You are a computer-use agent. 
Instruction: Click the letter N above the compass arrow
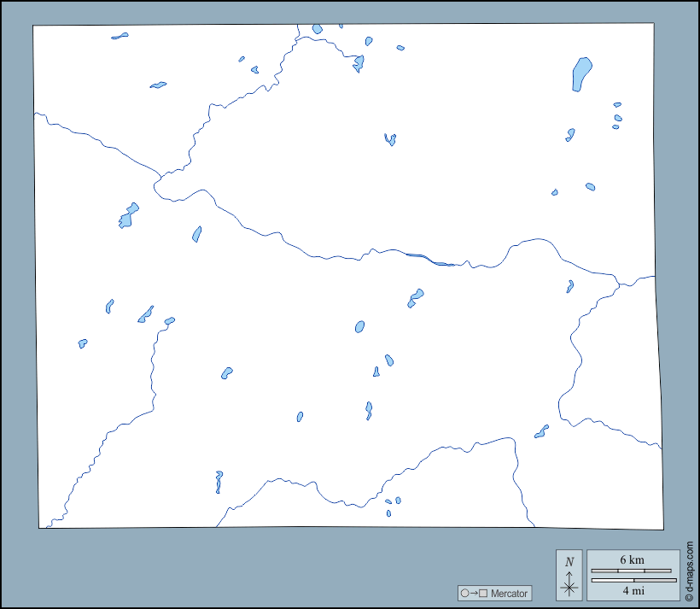coord(569,561)
